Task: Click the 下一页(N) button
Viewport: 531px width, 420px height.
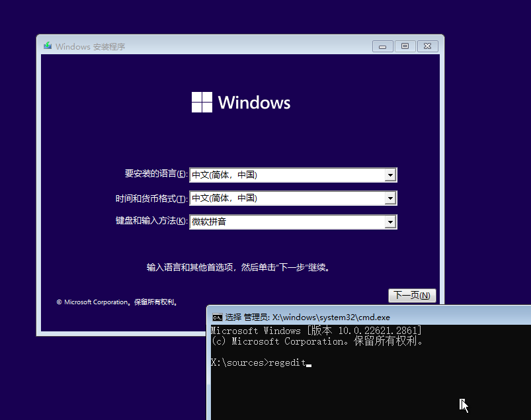Action: pos(411,296)
